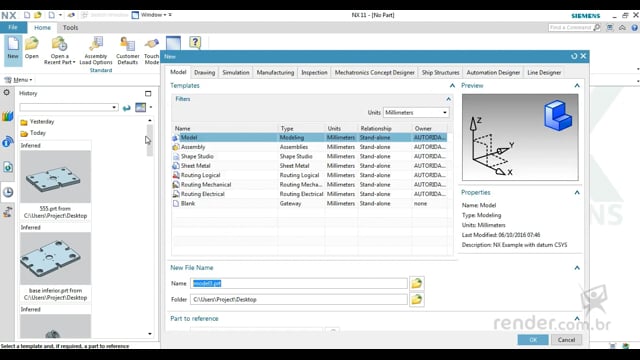The width and height of the screenshot is (640, 360).
Task: Collapse the Filters section
Action: (448, 99)
